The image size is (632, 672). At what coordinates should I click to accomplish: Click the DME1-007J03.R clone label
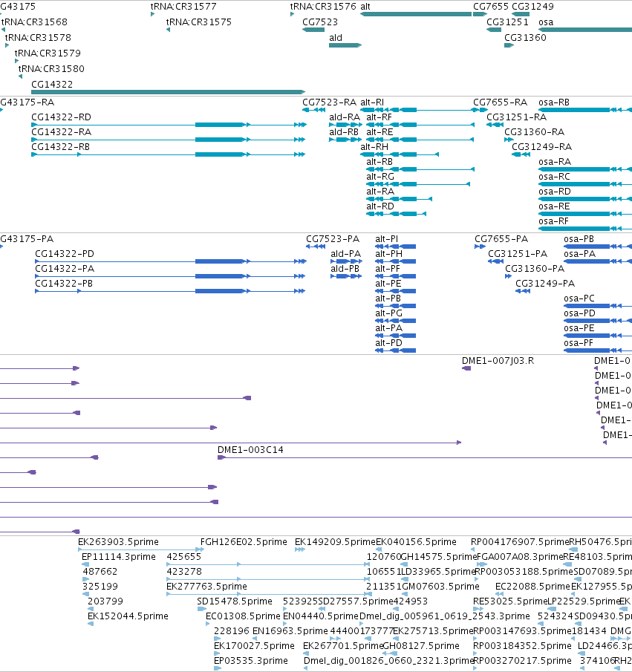point(498,360)
